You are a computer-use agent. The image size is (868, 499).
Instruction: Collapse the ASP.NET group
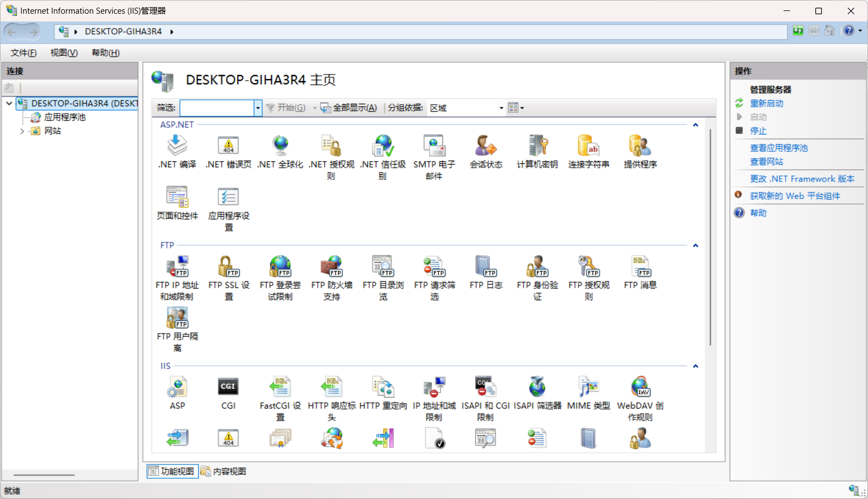pos(695,125)
